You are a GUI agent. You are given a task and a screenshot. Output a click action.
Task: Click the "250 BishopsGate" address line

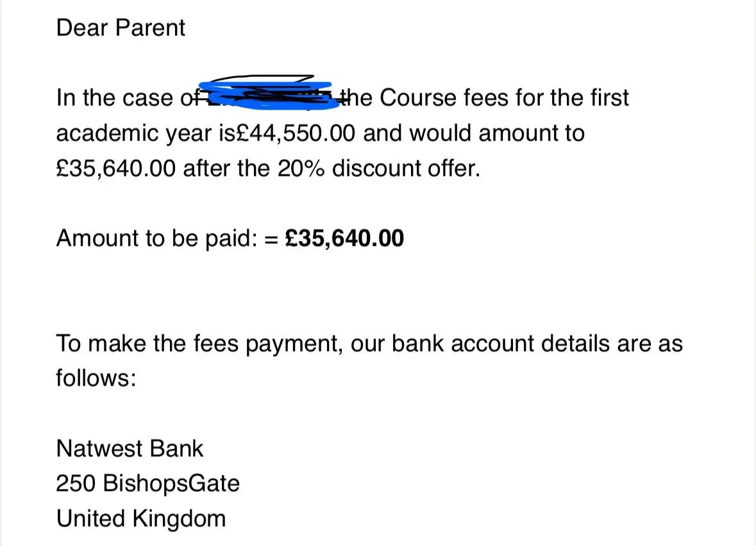(x=147, y=483)
